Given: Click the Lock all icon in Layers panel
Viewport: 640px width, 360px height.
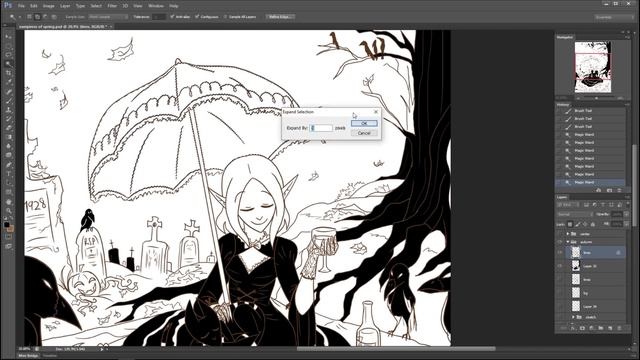Looking at the screenshot, I should coord(593,224).
